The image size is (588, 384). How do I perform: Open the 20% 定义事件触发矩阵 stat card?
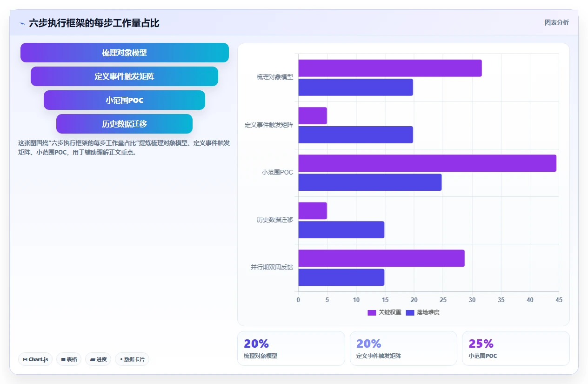pyautogui.click(x=403, y=348)
